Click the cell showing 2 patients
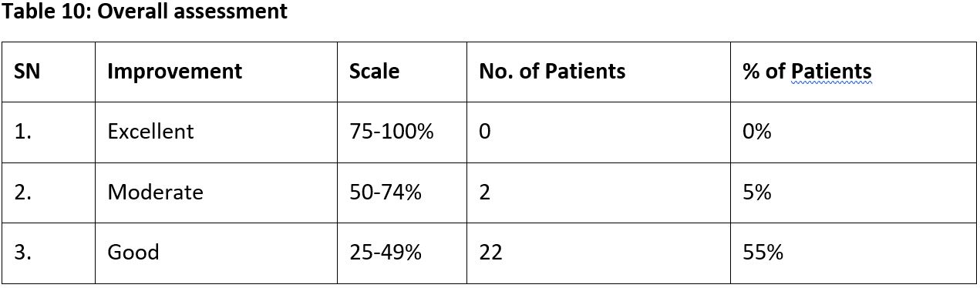The image size is (980, 288). [598, 192]
